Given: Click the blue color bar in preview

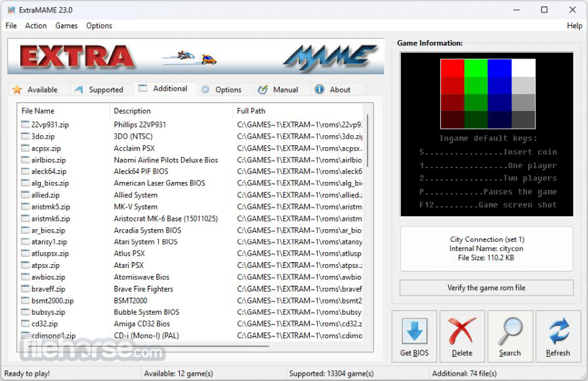Looking at the screenshot, I should tap(499, 94).
